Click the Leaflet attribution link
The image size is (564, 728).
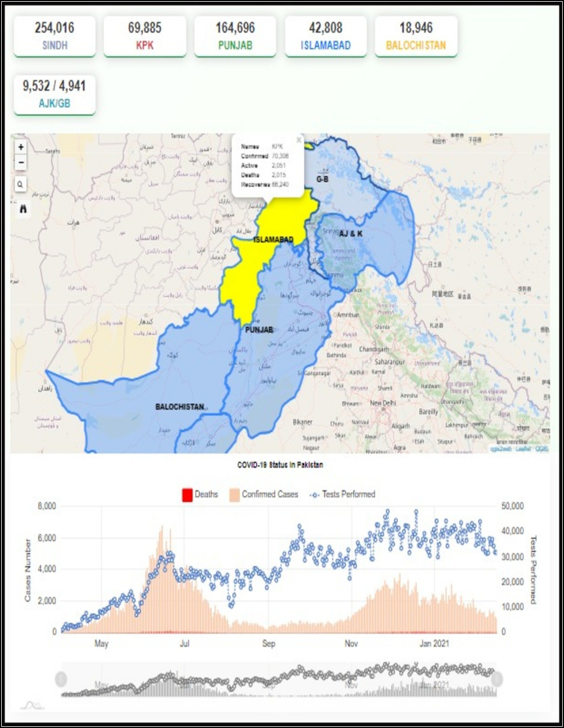(523, 449)
